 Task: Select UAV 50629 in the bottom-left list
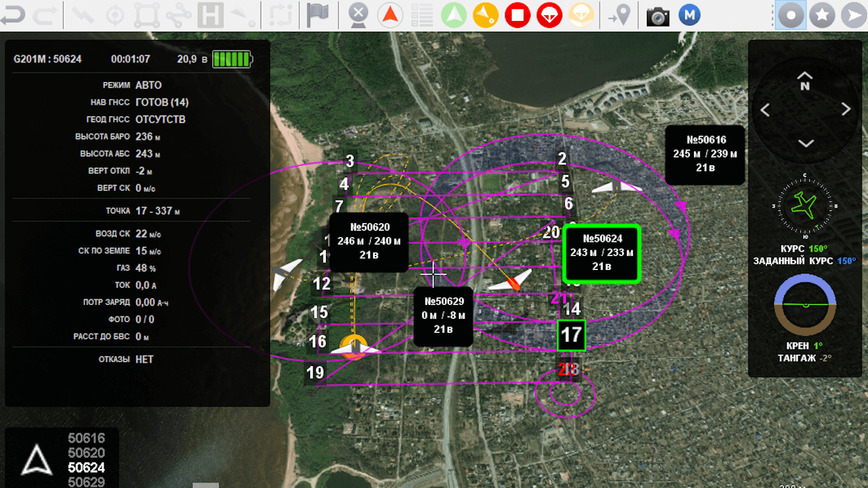point(86,482)
